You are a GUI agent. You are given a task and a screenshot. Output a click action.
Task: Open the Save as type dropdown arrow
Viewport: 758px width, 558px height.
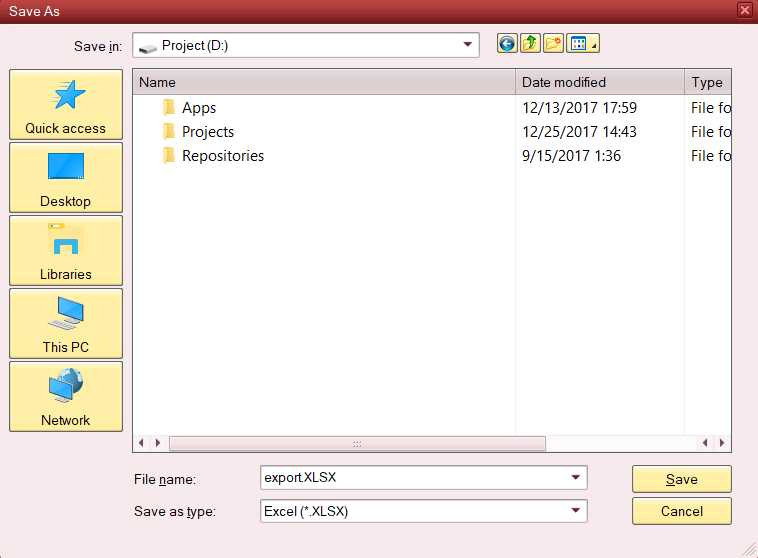[575, 511]
